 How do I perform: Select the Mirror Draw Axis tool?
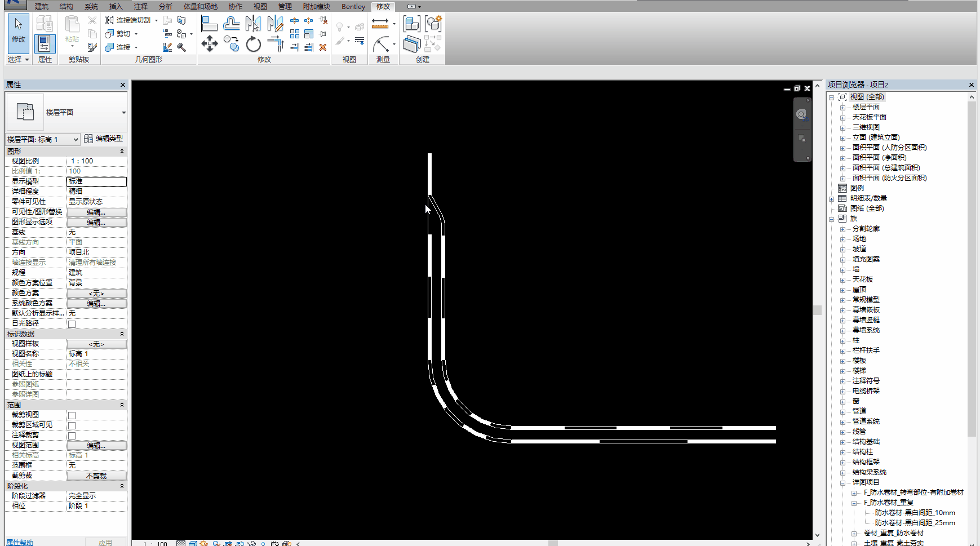tap(275, 24)
